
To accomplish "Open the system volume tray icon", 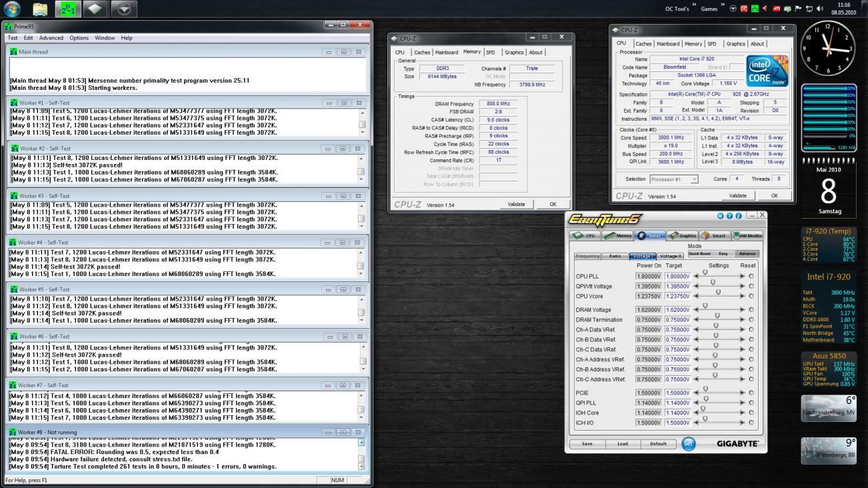I will coord(819,9).
